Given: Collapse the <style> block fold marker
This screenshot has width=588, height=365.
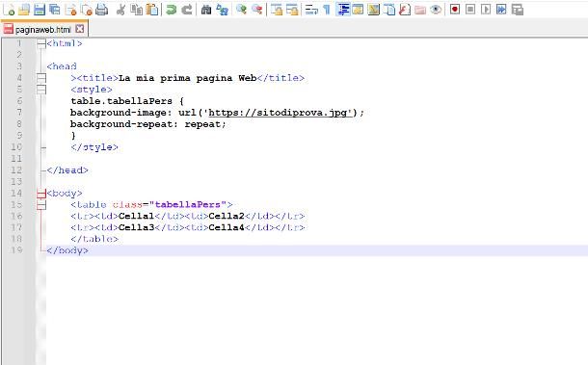Looking at the screenshot, I should [x=41, y=90].
